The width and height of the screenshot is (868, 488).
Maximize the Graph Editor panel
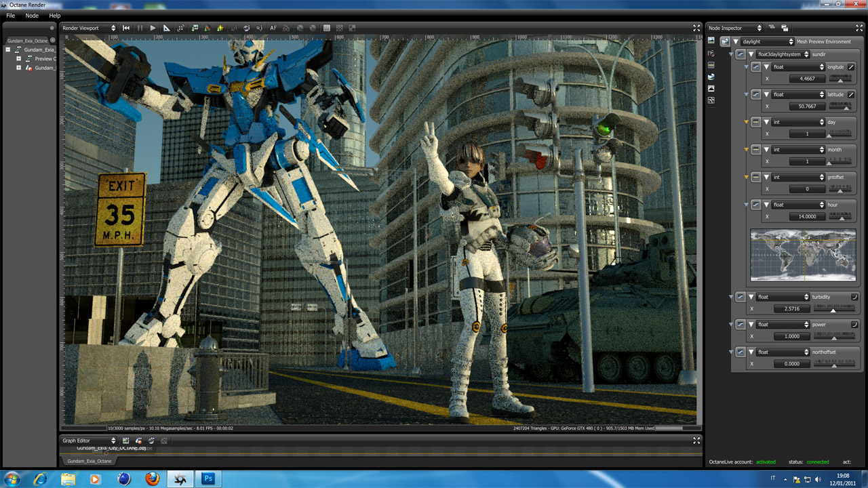[696, 441]
